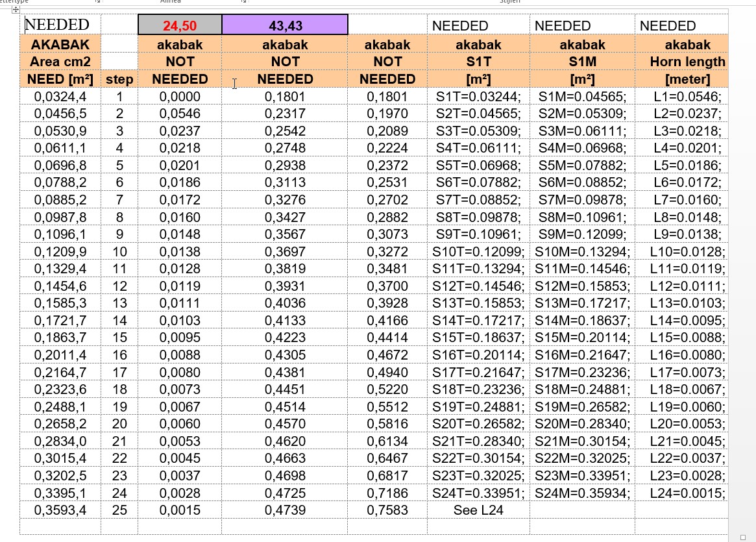Click the cell containing 0,1329,4

60,269
